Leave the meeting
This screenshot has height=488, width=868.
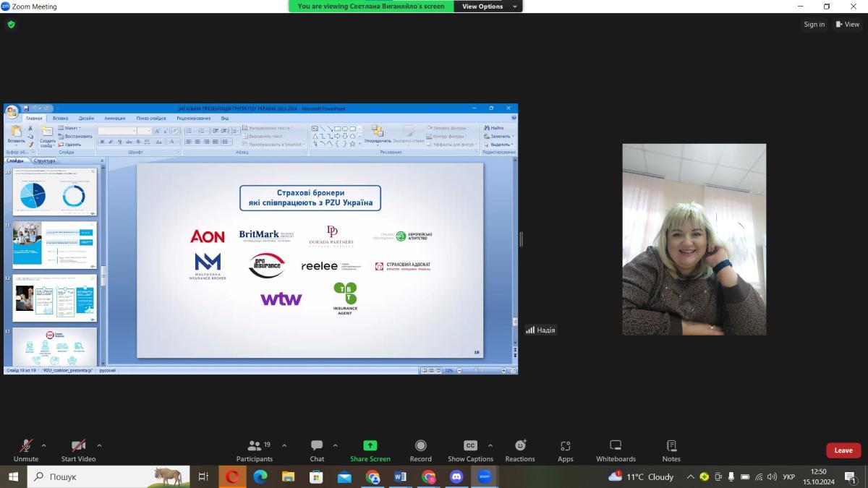click(843, 450)
